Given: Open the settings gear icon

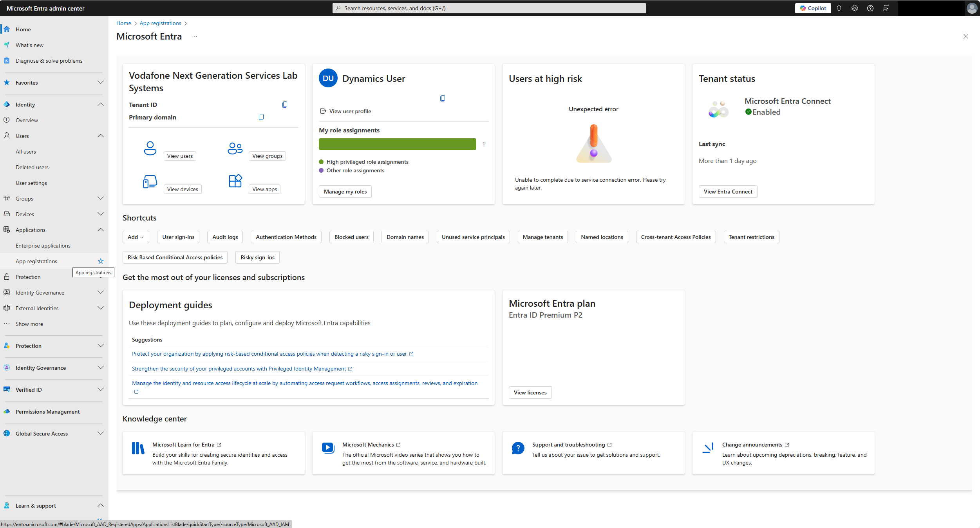Looking at the screenshot, I should [854, 8].
